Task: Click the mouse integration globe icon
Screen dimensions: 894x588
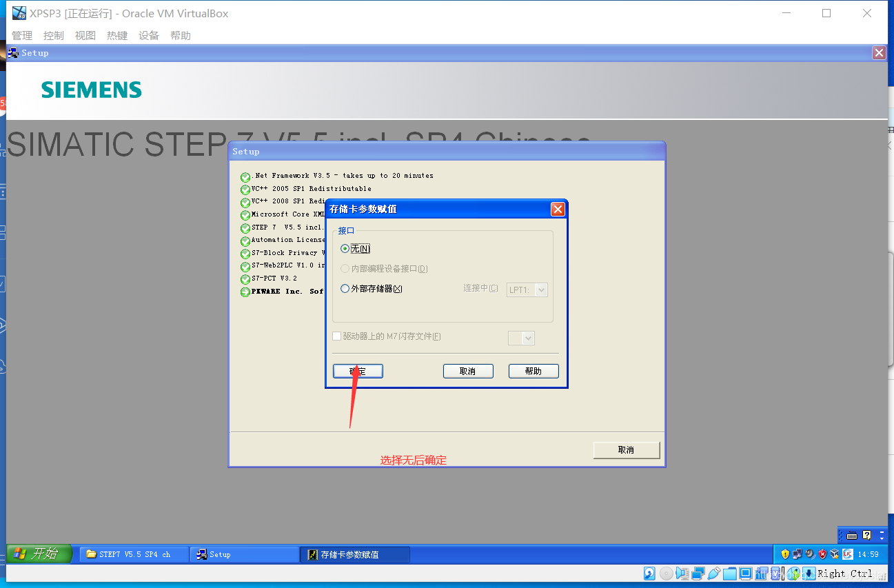Action: 793,574
